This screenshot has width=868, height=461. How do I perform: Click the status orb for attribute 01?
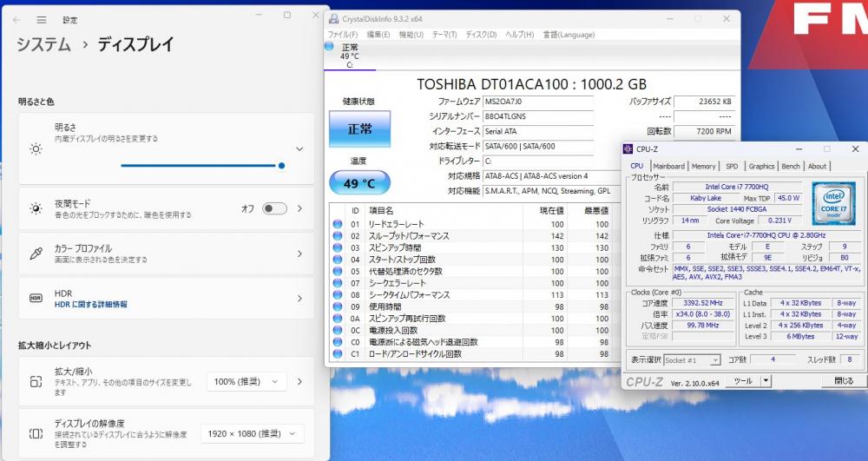[x=337, y=224]
